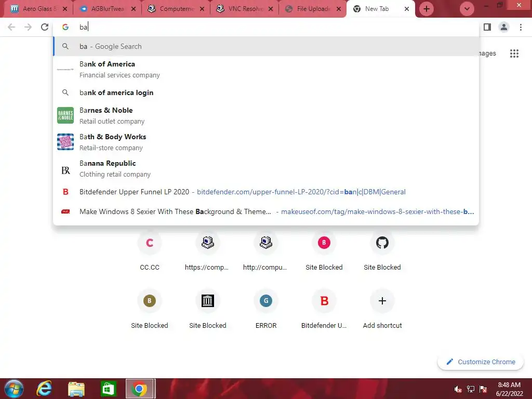Reload the page with the refresh icon

[45, 27]
